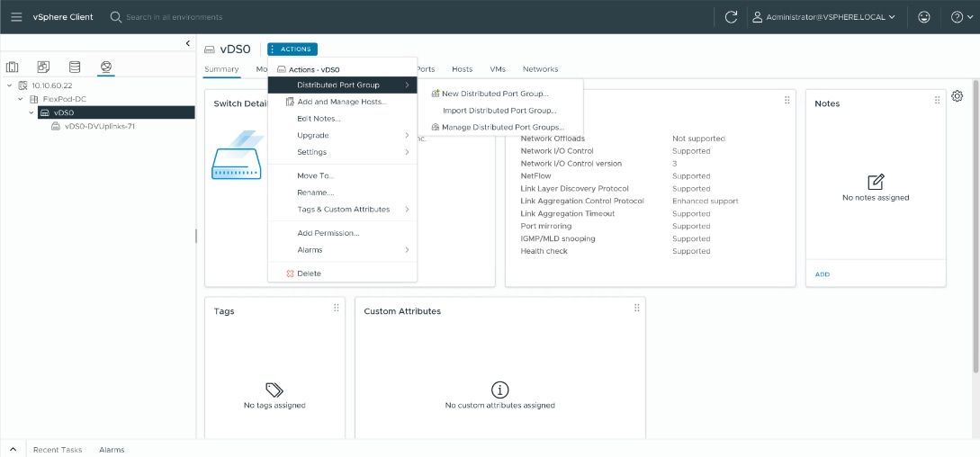Select FlexPod-DC in the inventory tree
The image size is (980, 457).
tap(64, 99)
